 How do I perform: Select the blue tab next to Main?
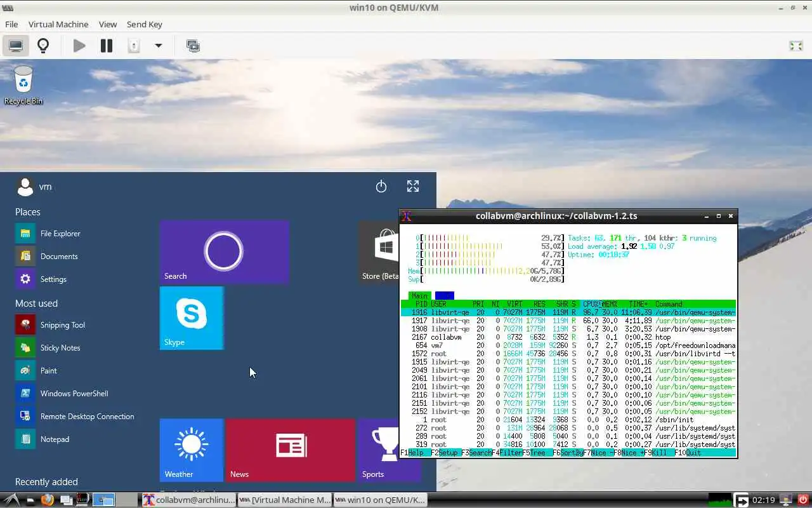pyautogui.click(x=444, y=296)
